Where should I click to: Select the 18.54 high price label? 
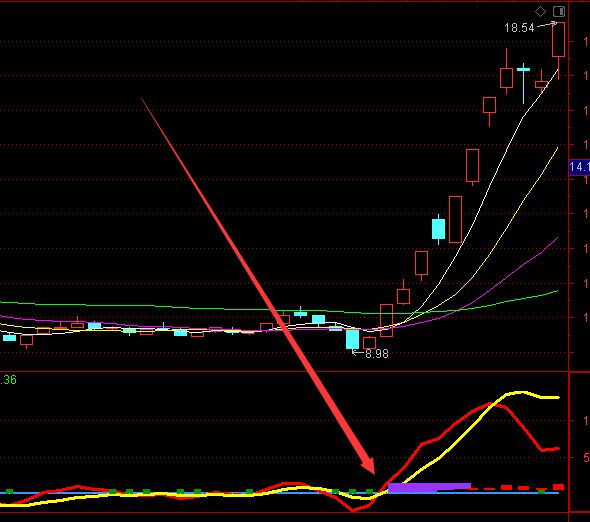point(519,28)
